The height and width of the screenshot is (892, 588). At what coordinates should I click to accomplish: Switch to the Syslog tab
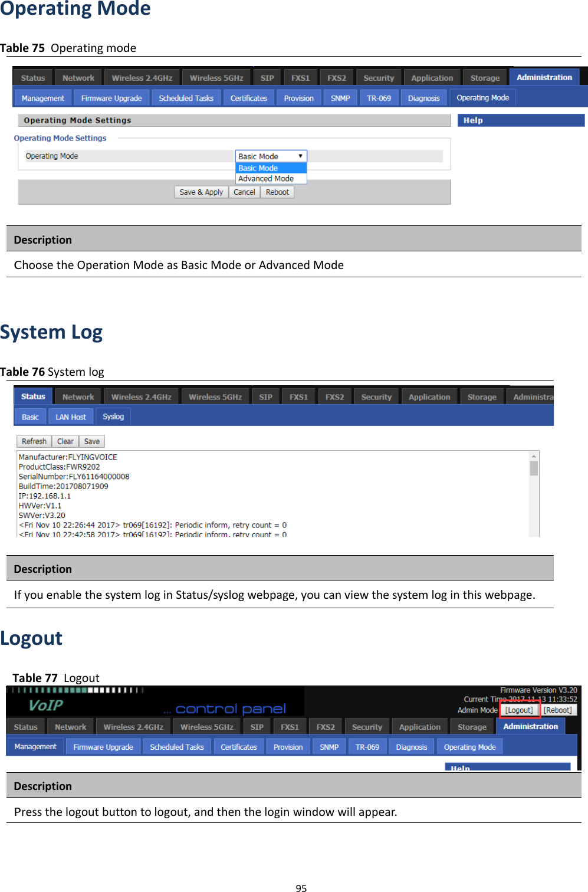(x=113, y=416)
